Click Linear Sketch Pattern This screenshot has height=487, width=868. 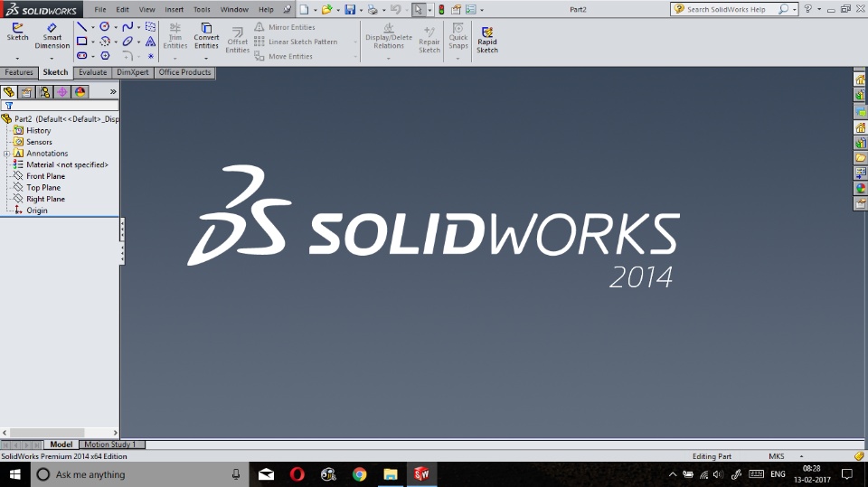click(296, 42)
